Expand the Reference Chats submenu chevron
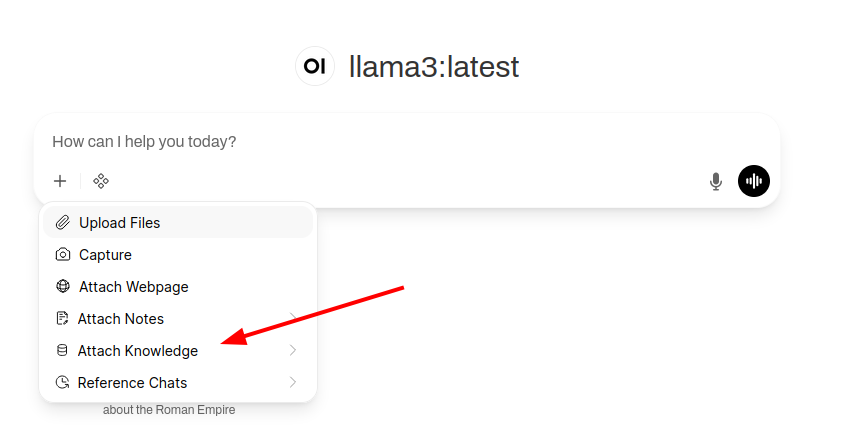 pos(293,383)
